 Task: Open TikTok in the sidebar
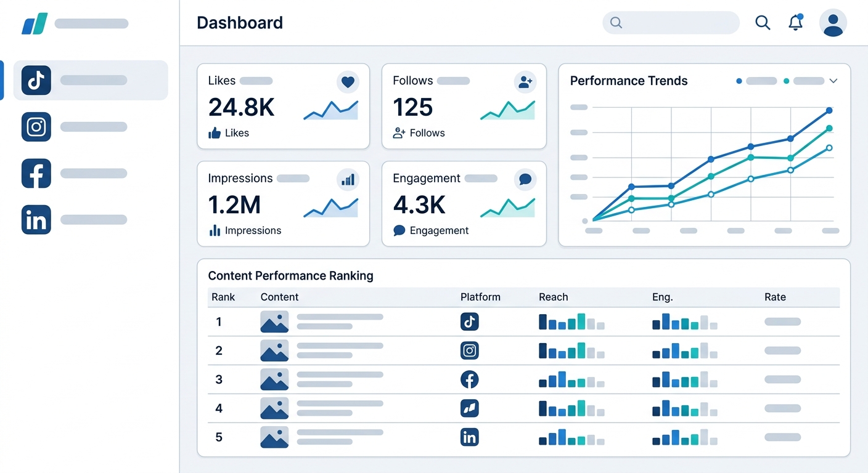[x=36, y=80]
